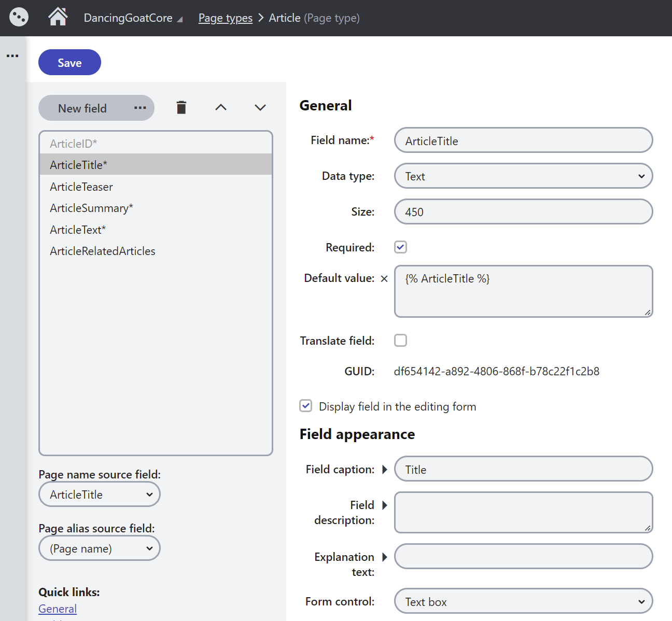Open the Form control dropdown
The image size is (672, 621).
(x=523, y=601)
